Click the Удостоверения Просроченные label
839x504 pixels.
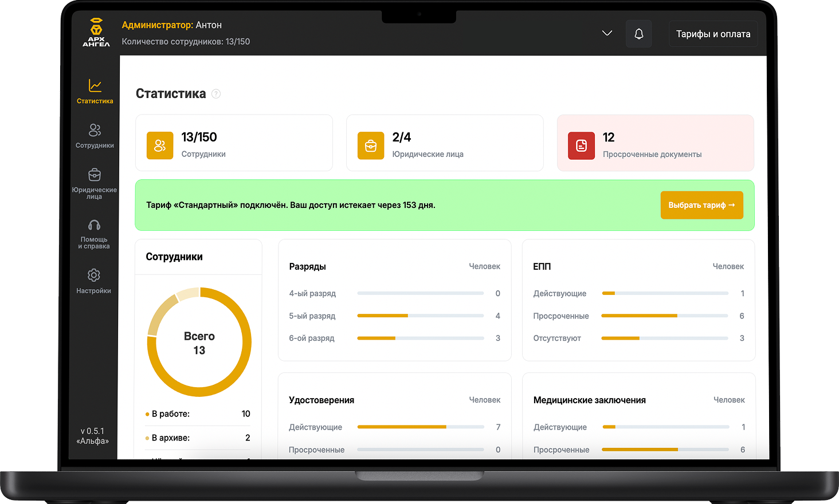coord(316,450)
